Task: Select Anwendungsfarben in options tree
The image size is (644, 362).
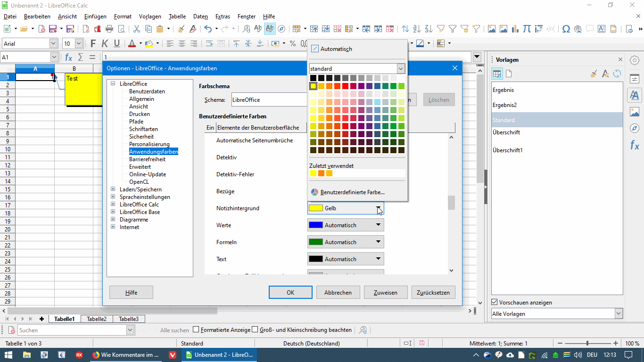Action: [x=154, y=152]
